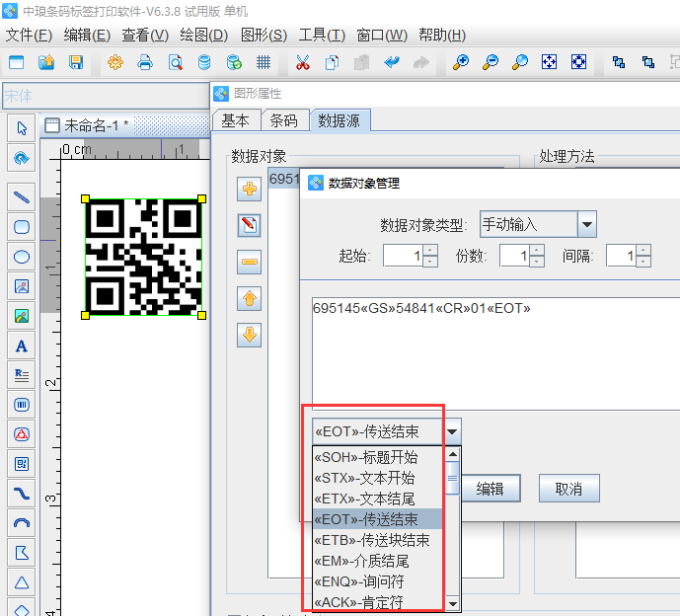This screenshot has height=616, width=680.
Task: Select the line drawing tool
Action: [x=21, y=196]
